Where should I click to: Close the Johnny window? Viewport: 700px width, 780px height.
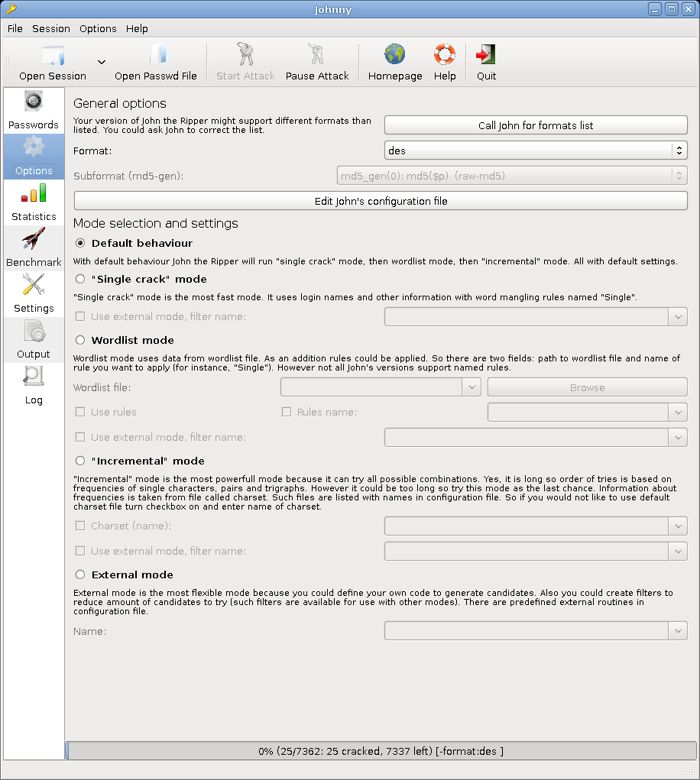pyautogui.click(x=689, y=9)
